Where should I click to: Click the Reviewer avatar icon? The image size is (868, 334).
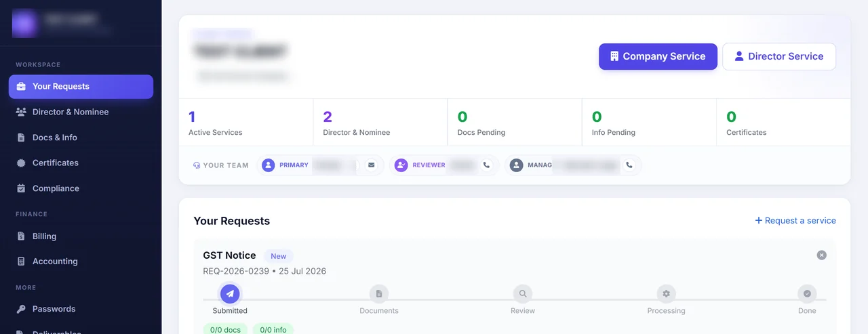click(401, 165)
